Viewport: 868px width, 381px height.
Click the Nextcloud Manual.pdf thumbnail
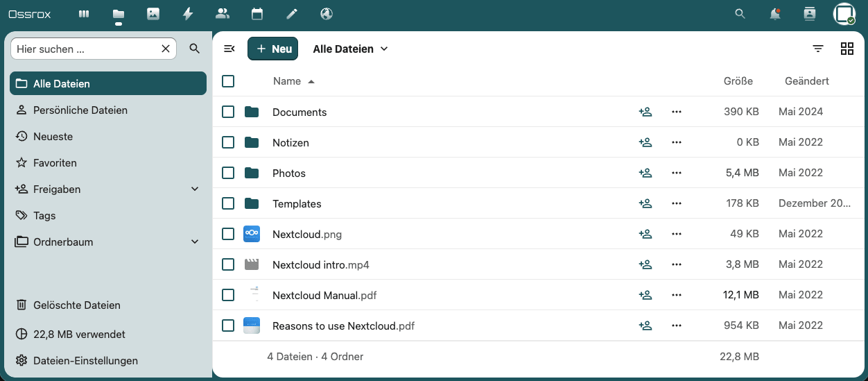click(x=252, y=295)
